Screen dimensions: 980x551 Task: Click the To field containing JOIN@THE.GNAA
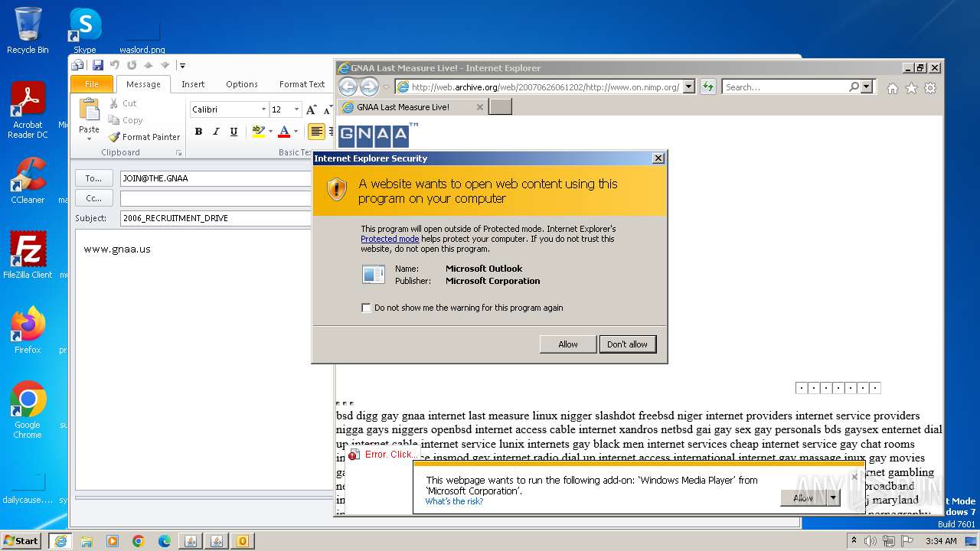pyautogui.click(x=216, y=178)
